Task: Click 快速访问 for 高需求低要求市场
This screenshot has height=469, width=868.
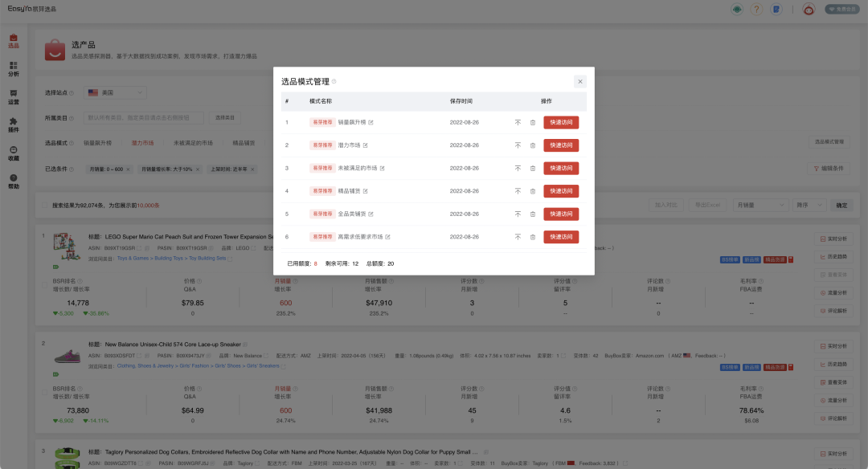Action: pyautogui.click(x=561, y=237)
